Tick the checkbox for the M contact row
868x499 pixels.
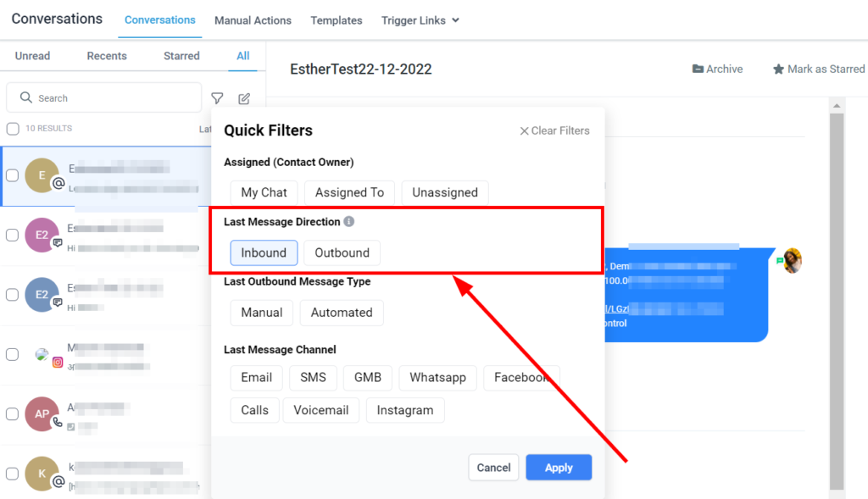pyautogui.click(x=12, y=355)
